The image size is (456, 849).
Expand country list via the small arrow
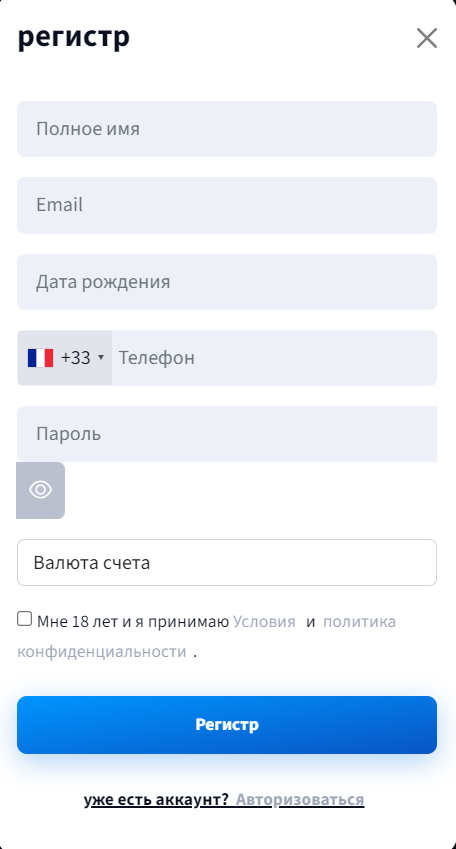point(101,358)
